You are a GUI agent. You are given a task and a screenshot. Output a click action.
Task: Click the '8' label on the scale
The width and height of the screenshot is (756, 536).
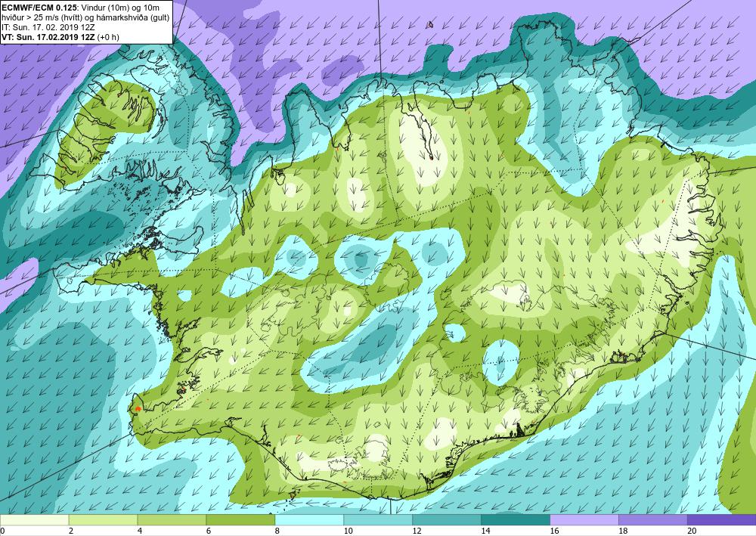(277, 531)
